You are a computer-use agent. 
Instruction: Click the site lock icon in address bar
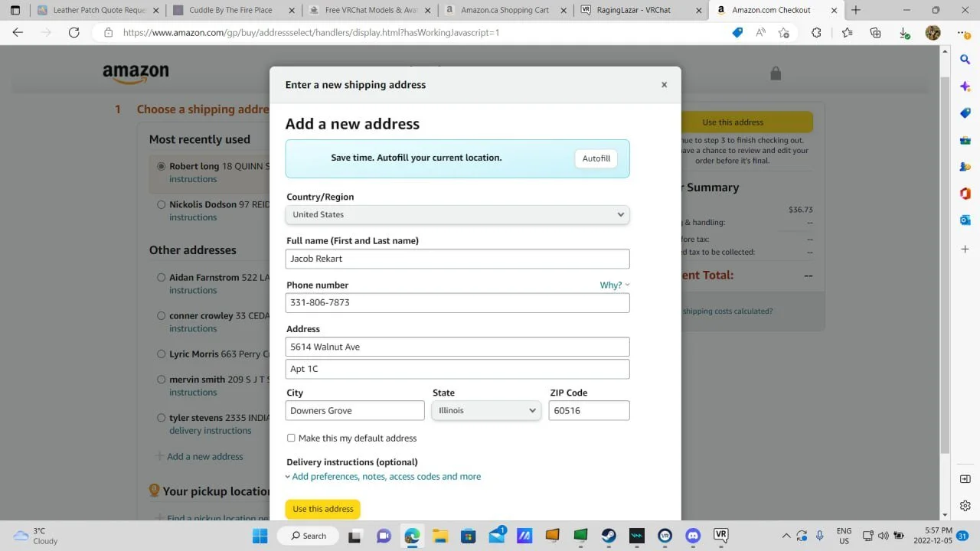[x=108, y=32]
